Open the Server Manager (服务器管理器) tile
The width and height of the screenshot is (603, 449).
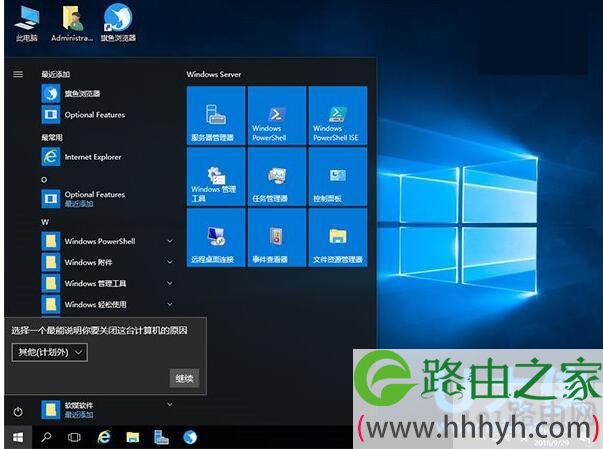click(216, 115)
